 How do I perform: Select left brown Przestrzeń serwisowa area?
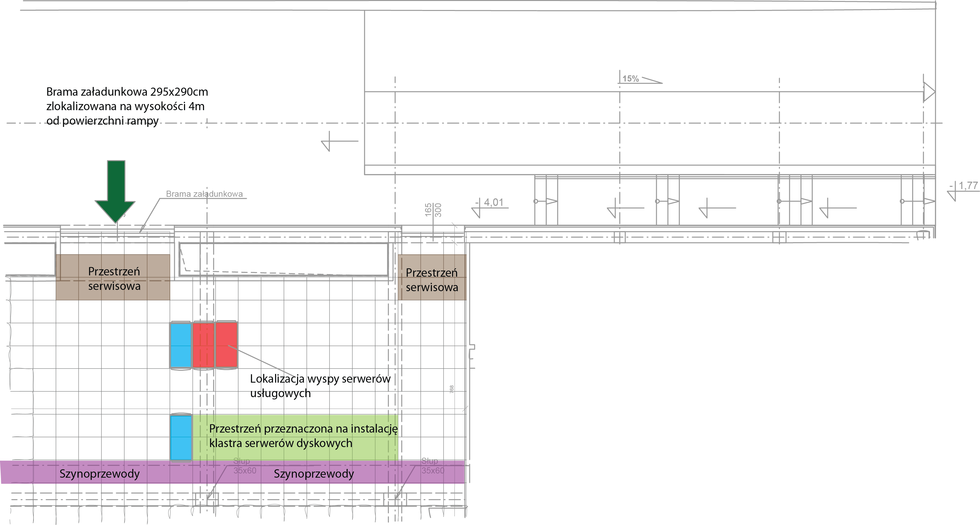pyautogui.click(x=113, y=278)
